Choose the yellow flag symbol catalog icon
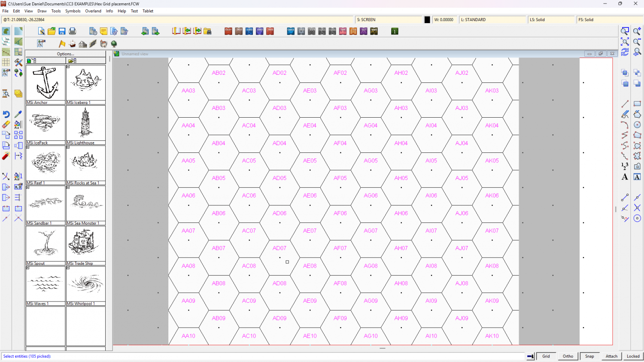This screenshot has width=644, height=362. (62, 44)
